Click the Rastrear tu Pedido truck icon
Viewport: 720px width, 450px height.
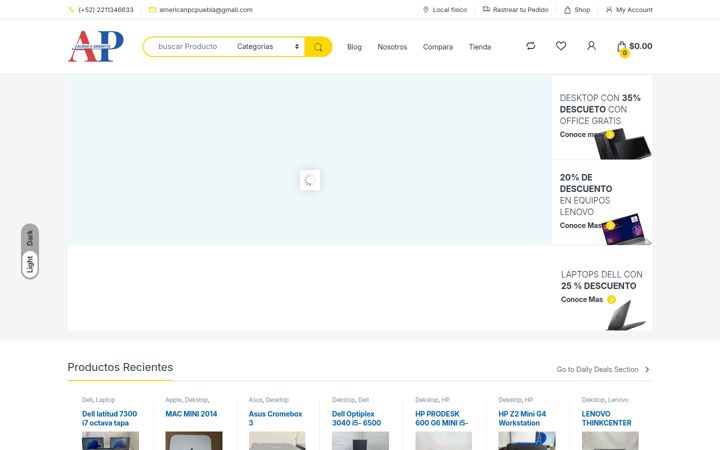click(x=486, y=9)
